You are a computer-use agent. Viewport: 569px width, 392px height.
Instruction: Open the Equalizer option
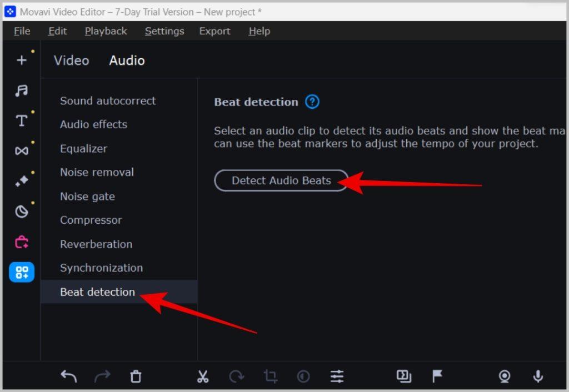pos(83,149)
